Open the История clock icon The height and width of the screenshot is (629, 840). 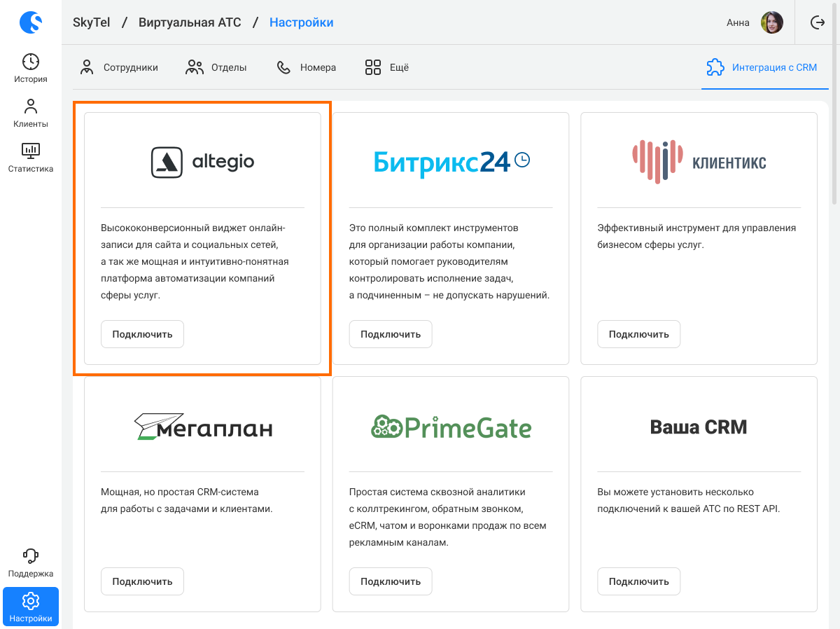pos(31,62)
